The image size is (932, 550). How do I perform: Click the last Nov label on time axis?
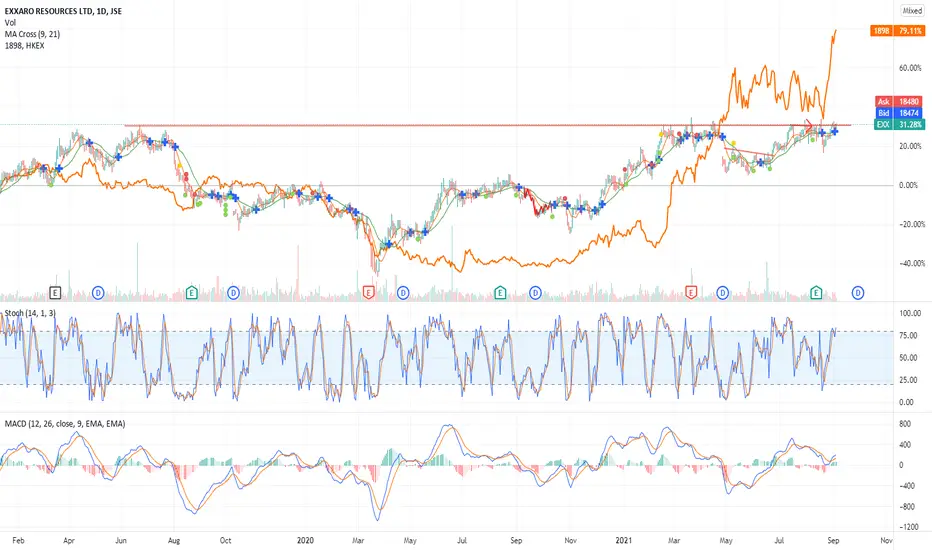(886, 540)
